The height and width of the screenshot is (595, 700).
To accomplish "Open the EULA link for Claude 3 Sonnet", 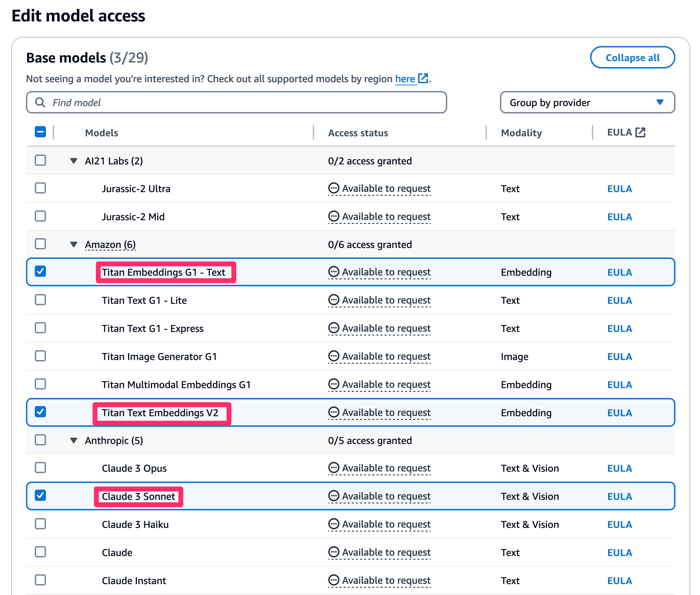I will [x=619, y=496].
